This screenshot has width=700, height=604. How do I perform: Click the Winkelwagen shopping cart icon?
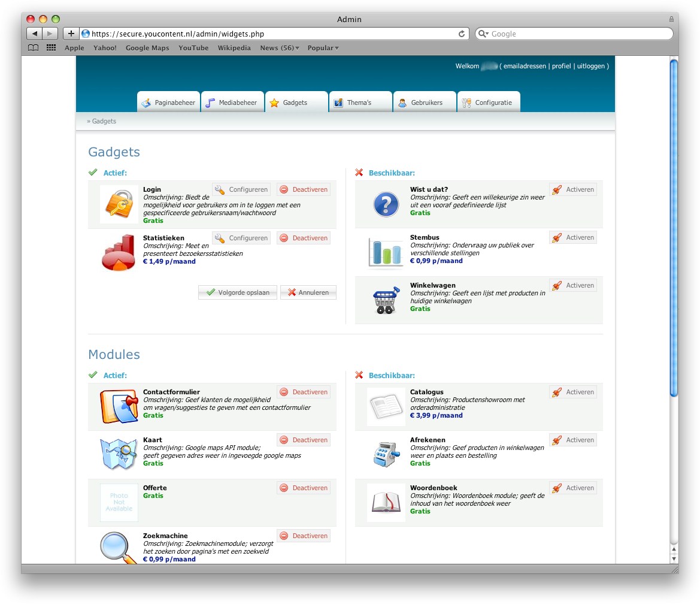point(386,300)
